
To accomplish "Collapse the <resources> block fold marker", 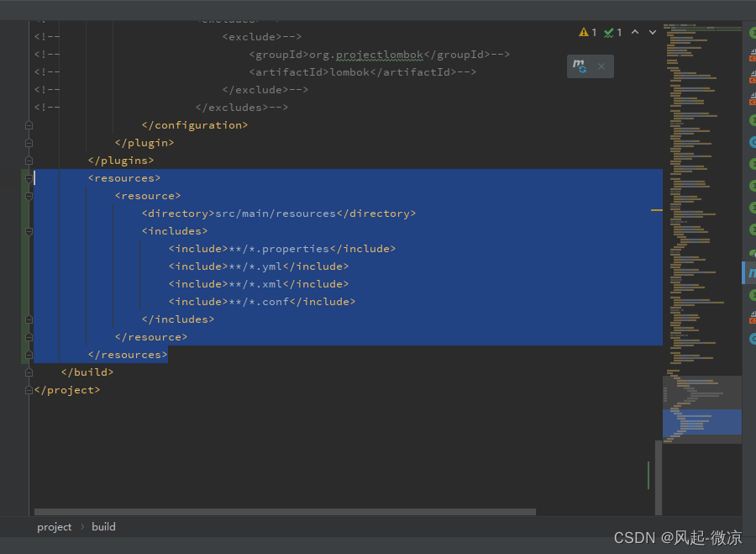I will coord(29,178).
